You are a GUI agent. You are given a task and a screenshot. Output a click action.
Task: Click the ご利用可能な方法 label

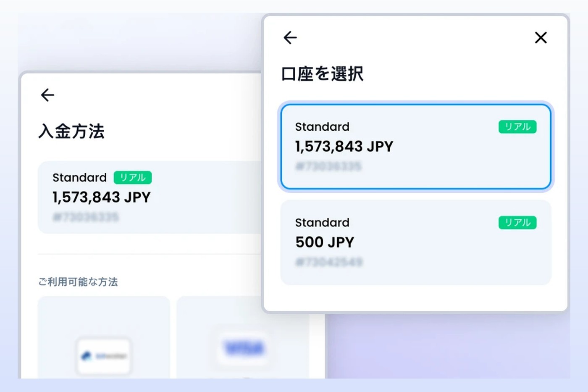[78, 282]
